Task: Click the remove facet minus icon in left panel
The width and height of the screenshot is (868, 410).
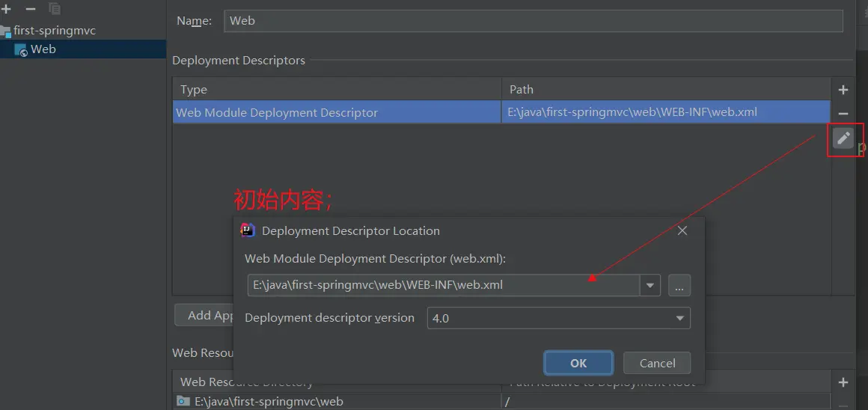Action: click(x=31, y=9)
